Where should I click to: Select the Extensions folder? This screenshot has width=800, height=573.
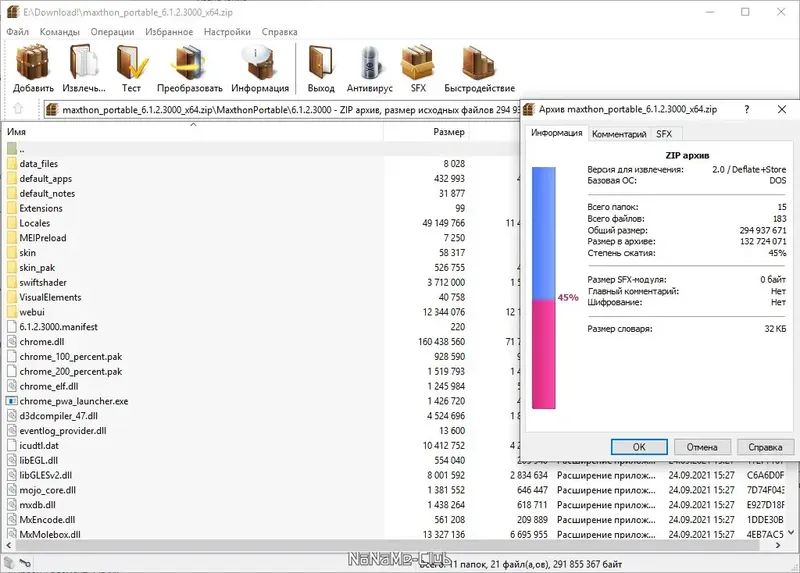pyautogui.click(x=41, y=208)
